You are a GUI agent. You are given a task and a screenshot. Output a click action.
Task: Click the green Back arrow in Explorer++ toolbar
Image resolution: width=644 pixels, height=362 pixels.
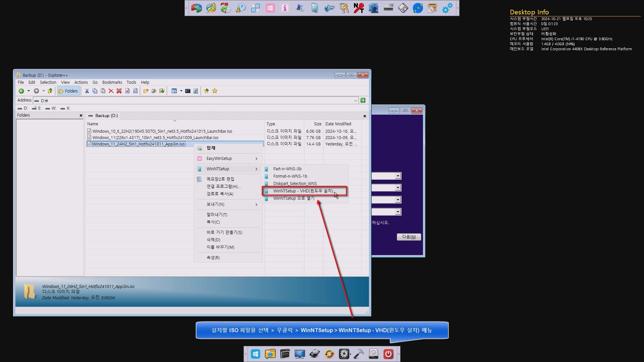point(21,91)
